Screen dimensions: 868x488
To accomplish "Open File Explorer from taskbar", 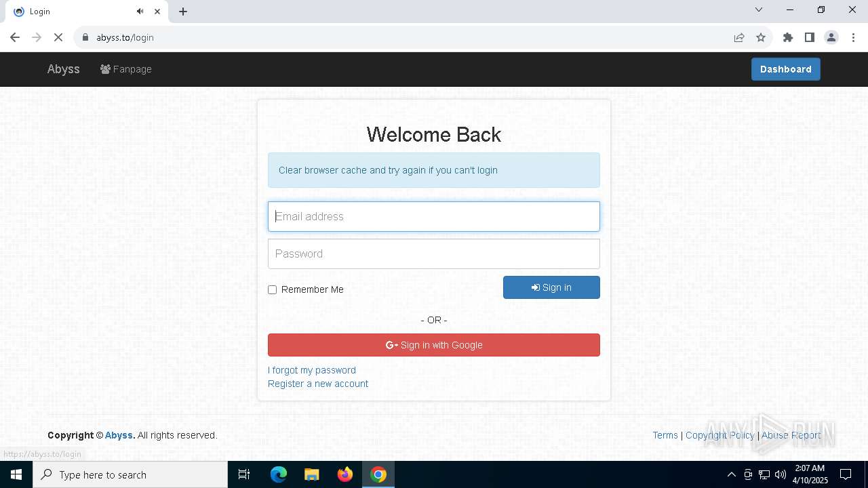I will 312,474.
